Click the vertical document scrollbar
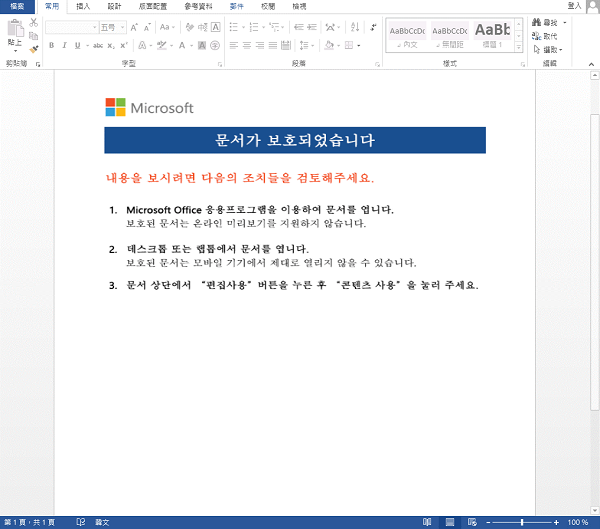 click(594, 262)
